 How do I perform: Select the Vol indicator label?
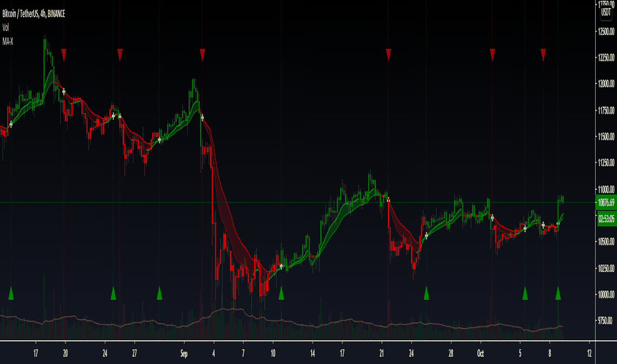tap(5, 28)
